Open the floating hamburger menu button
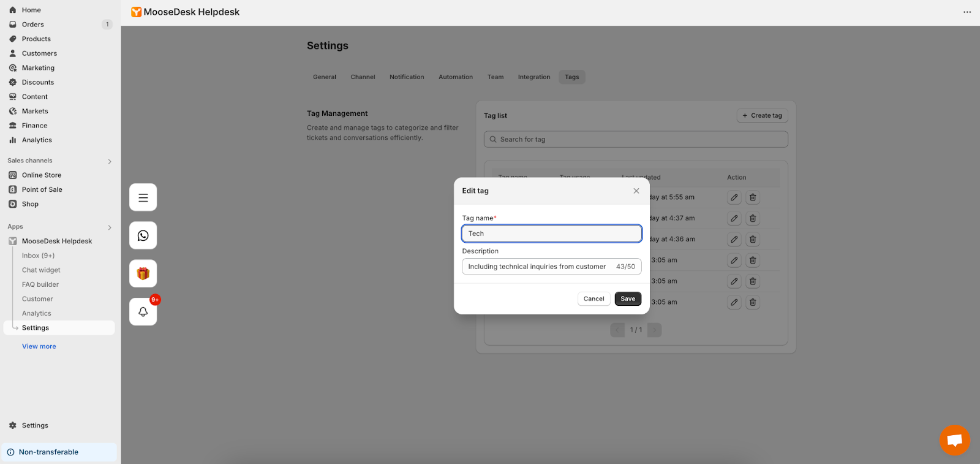The height and width of the screenshot is (464, 980). [x=143, y=197]
